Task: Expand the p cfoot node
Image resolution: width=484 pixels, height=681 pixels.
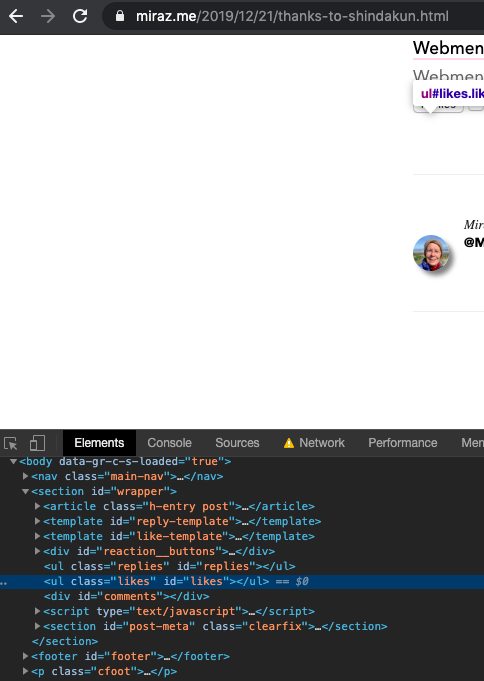Action: (x=26, y=671)
